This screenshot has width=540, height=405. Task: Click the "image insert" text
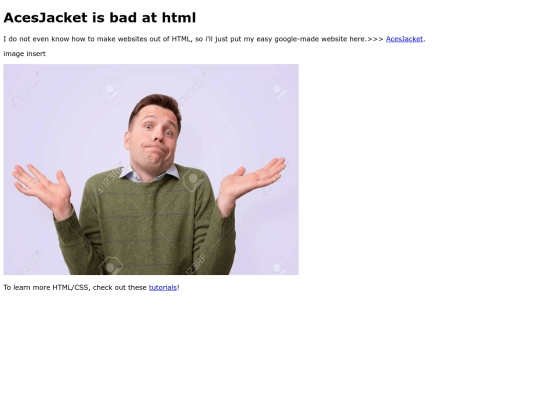pos(24,54)
